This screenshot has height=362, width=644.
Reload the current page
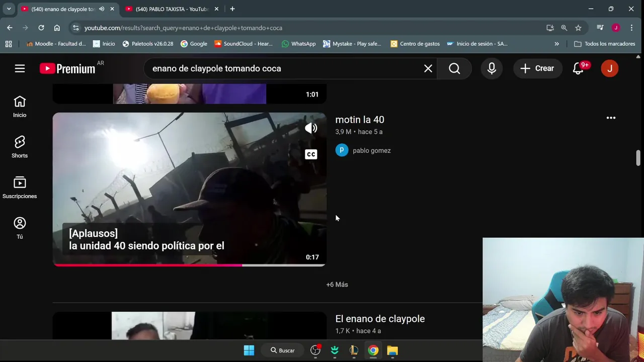(x=41, y=28)
